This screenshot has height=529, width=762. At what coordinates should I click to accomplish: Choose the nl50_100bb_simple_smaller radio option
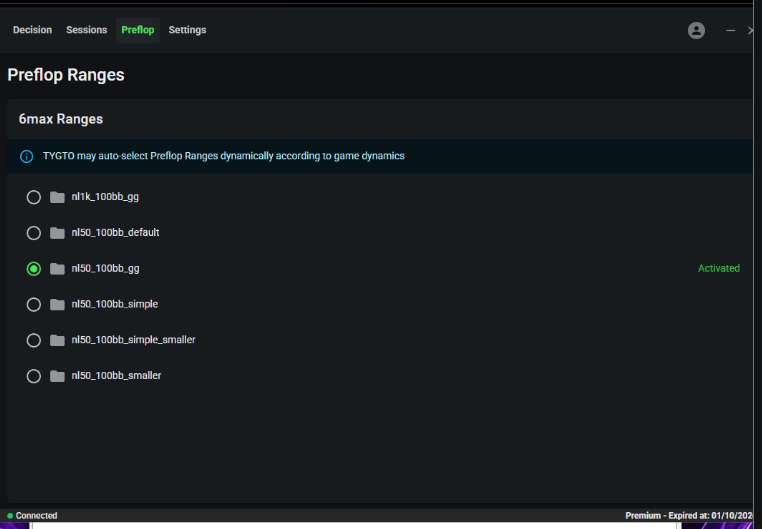tap(34, 340)
